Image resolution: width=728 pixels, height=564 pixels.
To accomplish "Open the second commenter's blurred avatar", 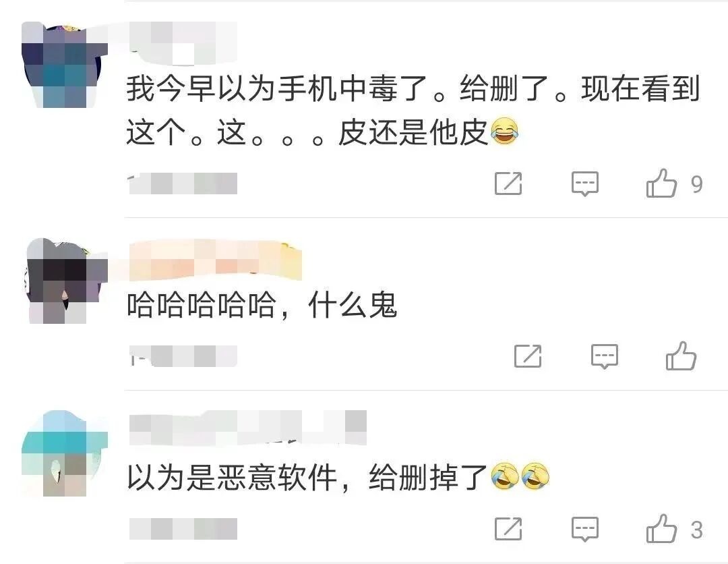I will tap(65, 281).
